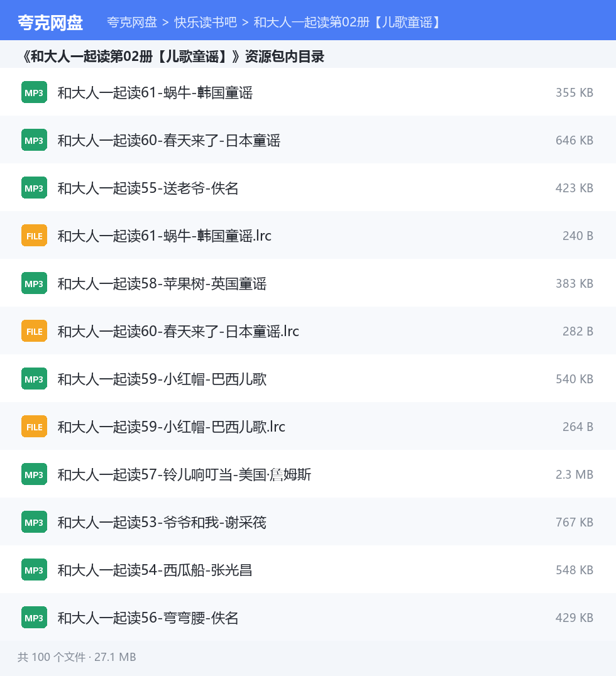Select file name 和大人一起读58-苹果树-英国童谣
Viewport: 616px width, 676px height.
(x=162, y=284)
